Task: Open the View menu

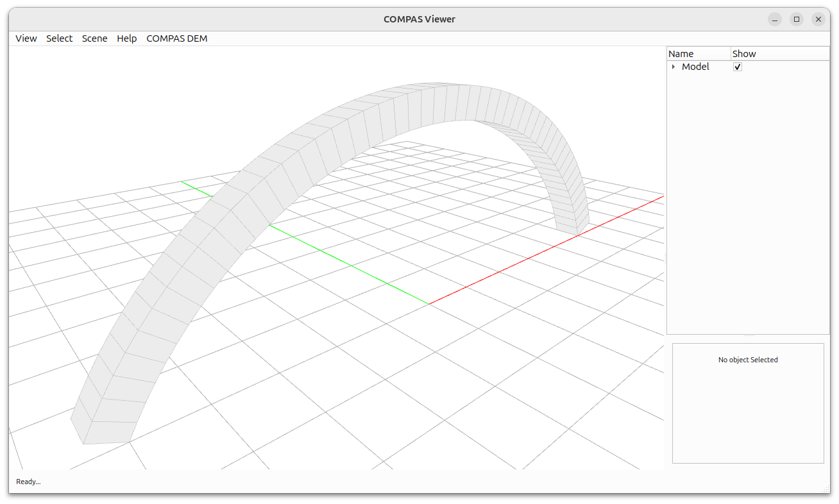Action: coord(26,38)
